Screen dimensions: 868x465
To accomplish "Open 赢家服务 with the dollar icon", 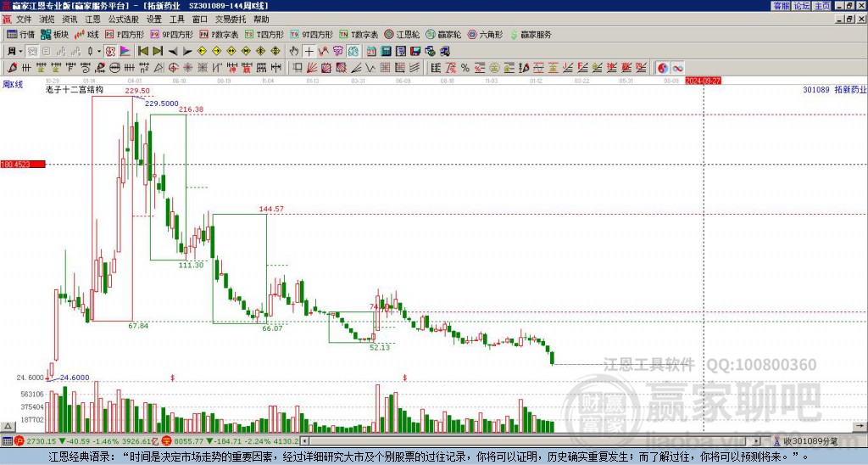I will point(531,34).
